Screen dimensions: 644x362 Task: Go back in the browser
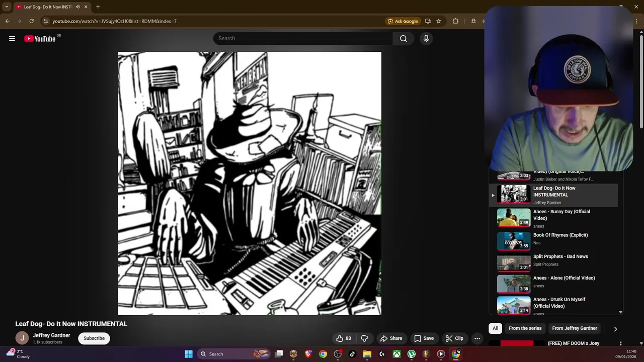tap(7, 21)
